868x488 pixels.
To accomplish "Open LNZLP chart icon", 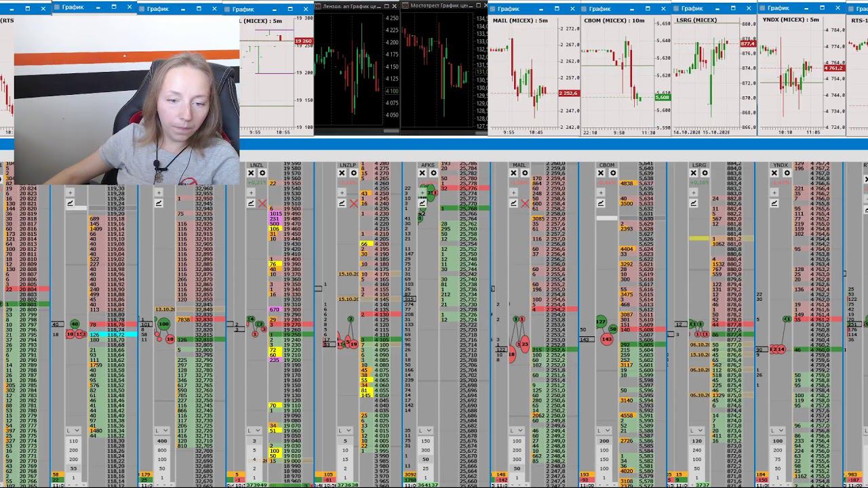I will tap(341, 203).
